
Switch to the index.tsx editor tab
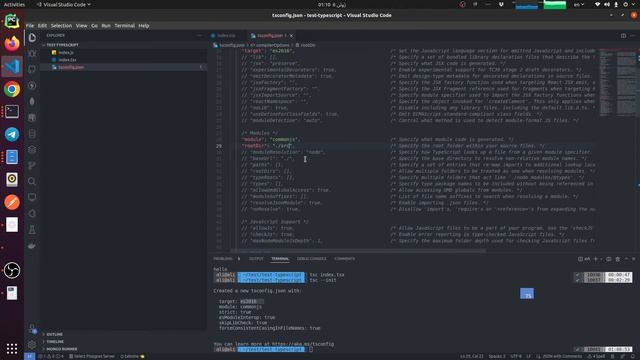(226, 36)
